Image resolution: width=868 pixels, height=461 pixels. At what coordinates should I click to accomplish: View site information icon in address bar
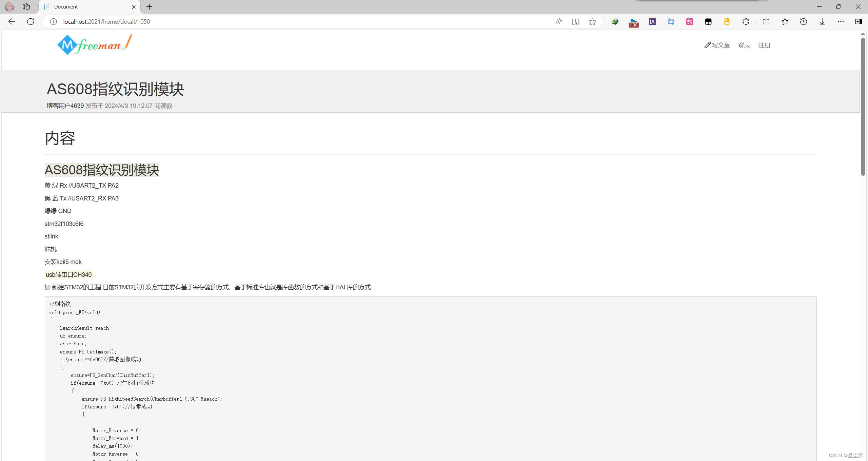click(x=53, y=22)
